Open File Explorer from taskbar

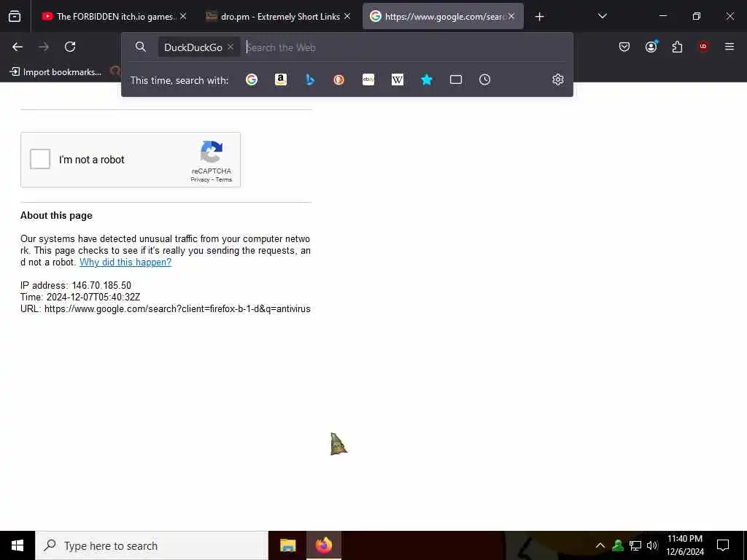click(287, 545)
